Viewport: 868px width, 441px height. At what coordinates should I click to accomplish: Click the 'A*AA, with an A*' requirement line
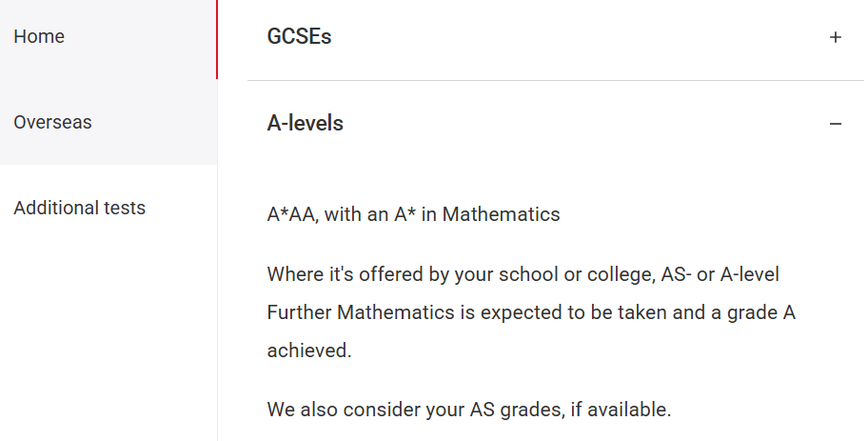point(342,214)
